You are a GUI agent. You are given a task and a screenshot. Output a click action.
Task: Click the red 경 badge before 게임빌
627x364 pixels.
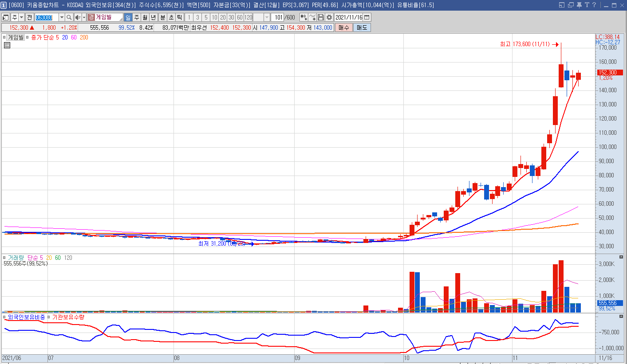click(91, 17)
